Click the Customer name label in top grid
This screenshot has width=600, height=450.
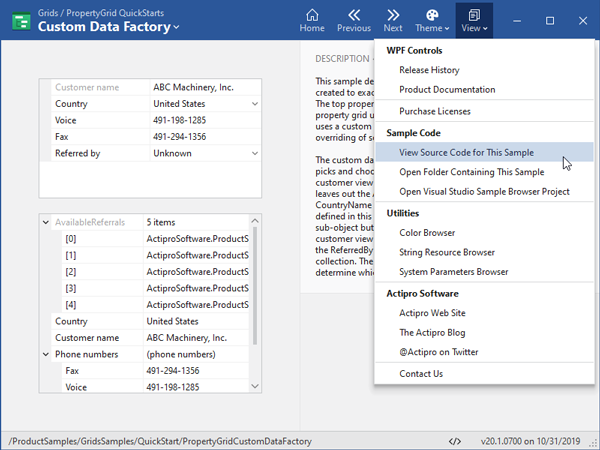(87, 87)
